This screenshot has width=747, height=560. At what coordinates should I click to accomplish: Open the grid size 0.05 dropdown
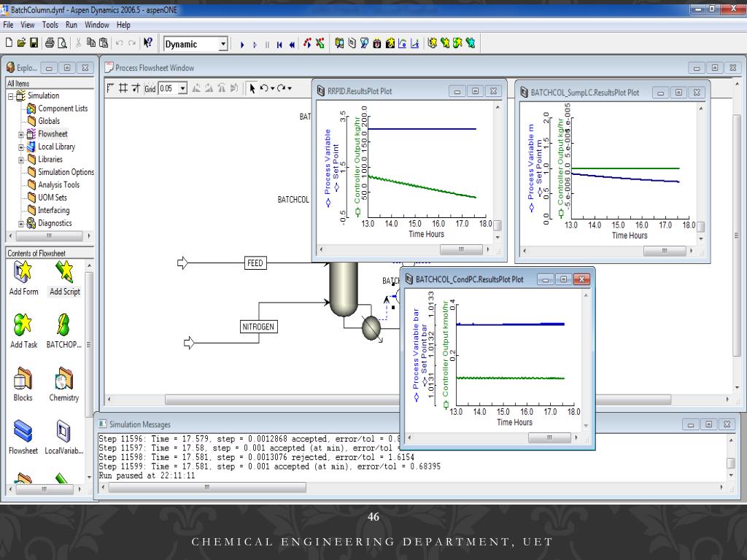click(183, 88)
